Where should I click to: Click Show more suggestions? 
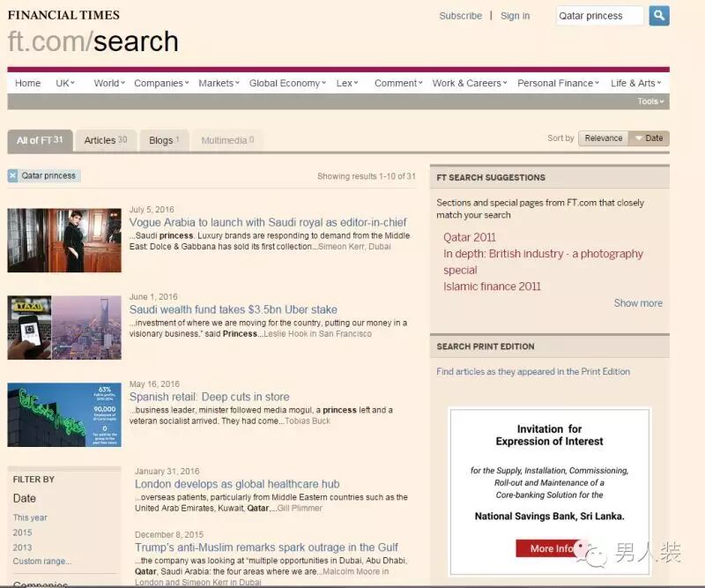click(638, 303)
